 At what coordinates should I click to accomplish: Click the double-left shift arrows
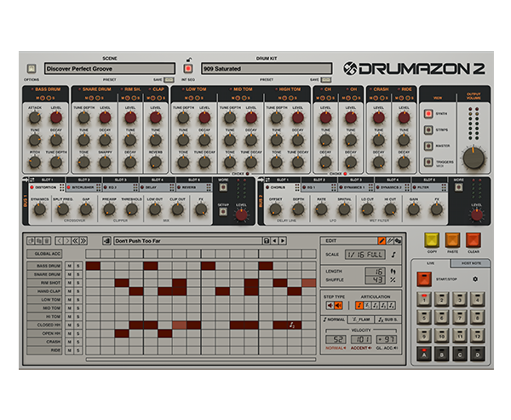point(75,241)
